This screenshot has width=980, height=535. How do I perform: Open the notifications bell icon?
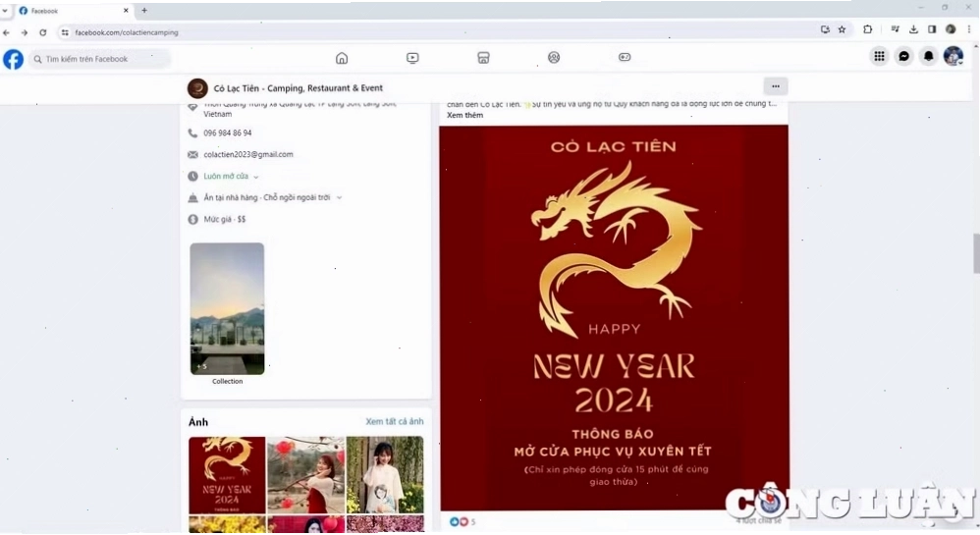[929, 56]
